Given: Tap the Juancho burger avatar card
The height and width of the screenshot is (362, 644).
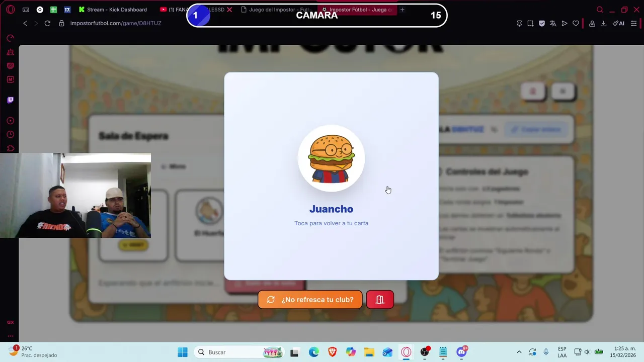Looking at the screenshot, I should tap(331, 176).
